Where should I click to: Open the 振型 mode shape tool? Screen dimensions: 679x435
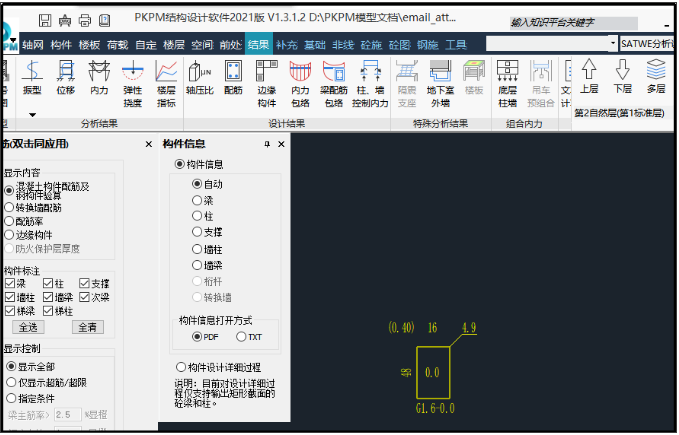click(x=32, y=78)
